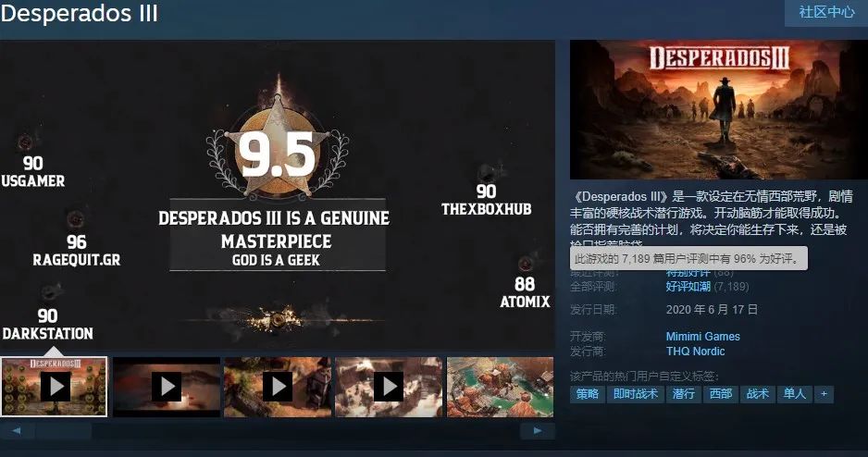
Task: Add a tag with the plus button
Action: 824,394
